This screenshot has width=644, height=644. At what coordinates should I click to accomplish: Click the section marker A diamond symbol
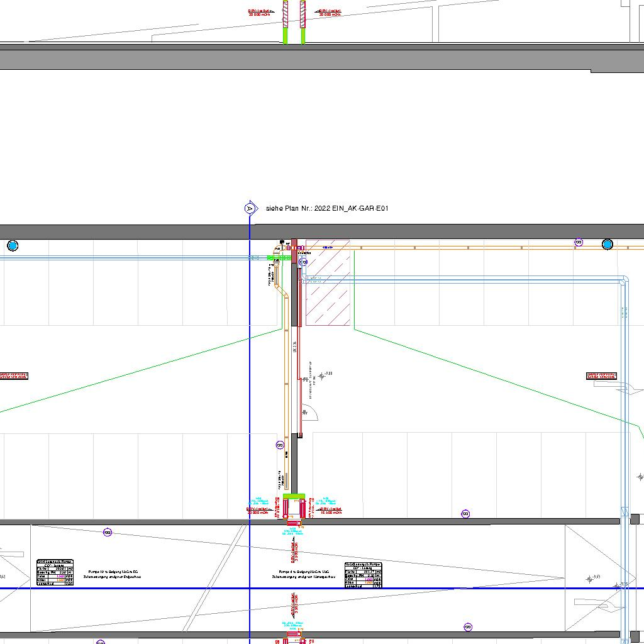(250, 208)
